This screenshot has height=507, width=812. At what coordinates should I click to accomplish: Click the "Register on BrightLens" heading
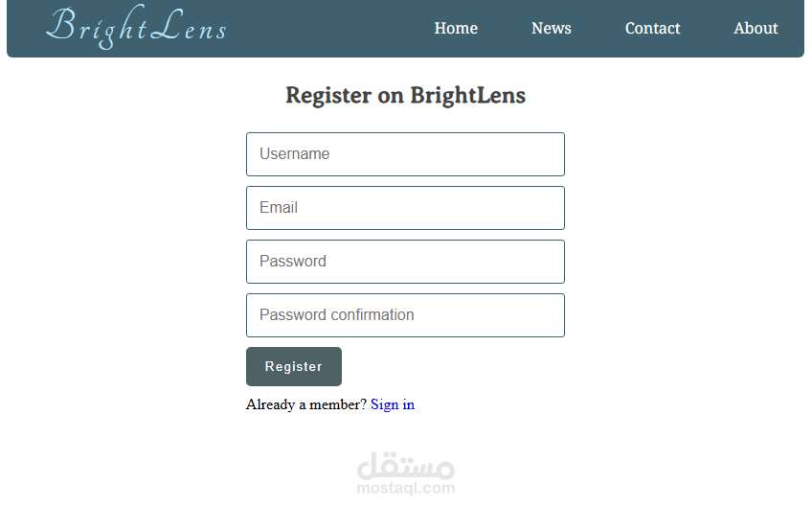[x=405, y=96]
